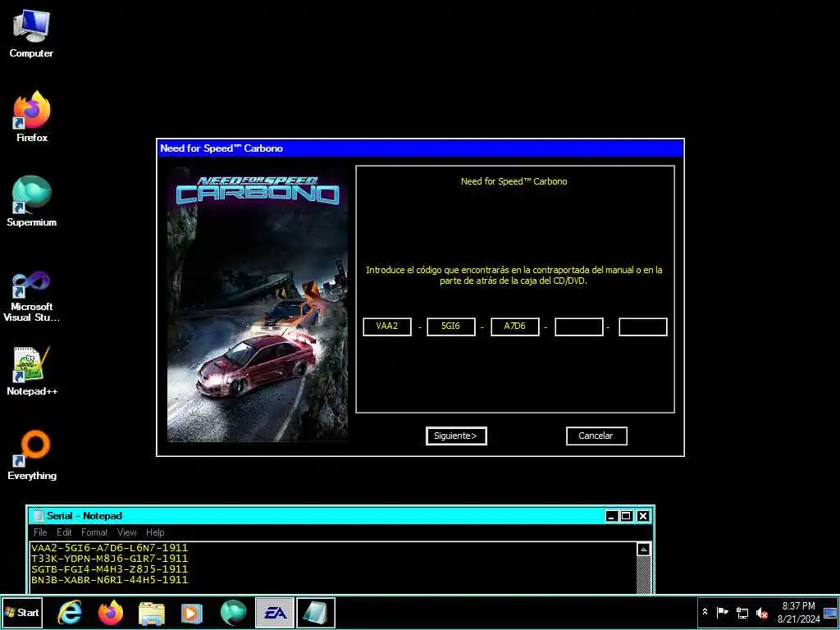Open the Format menu in Notepad
The image size is (840, 630).
pos(94,532)
